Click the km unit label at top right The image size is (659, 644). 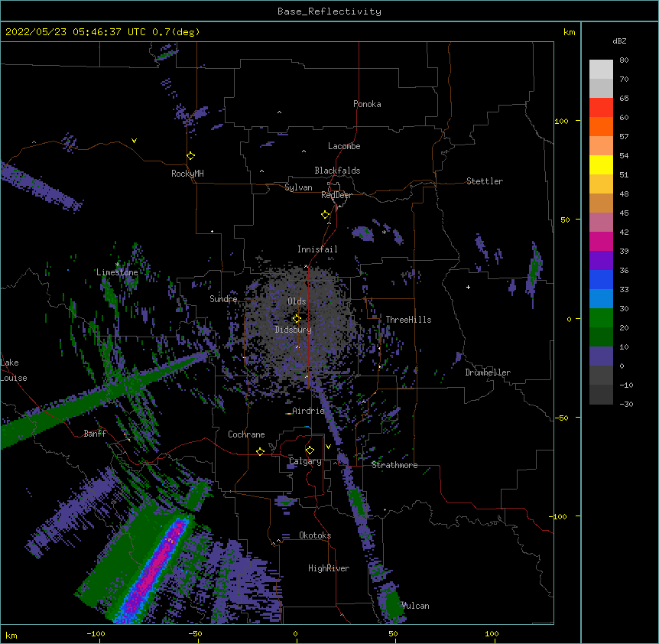[569, 32]
